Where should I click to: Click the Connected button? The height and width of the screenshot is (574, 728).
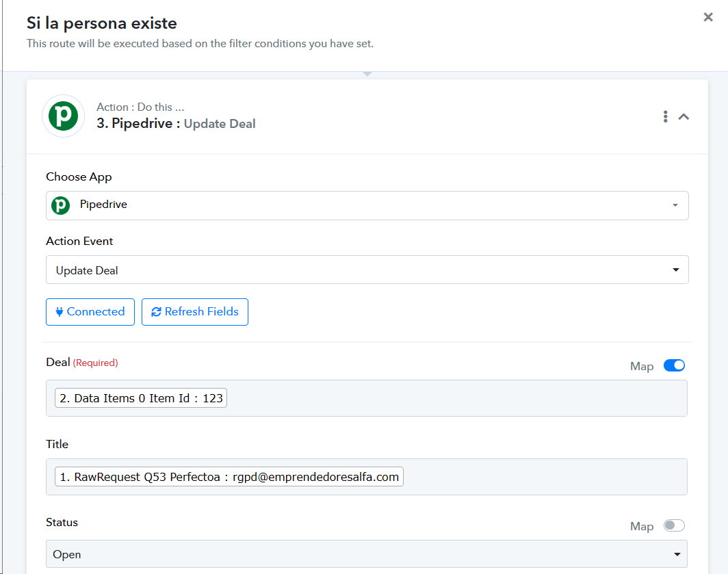pyautogui.click(x=90, y=311)
